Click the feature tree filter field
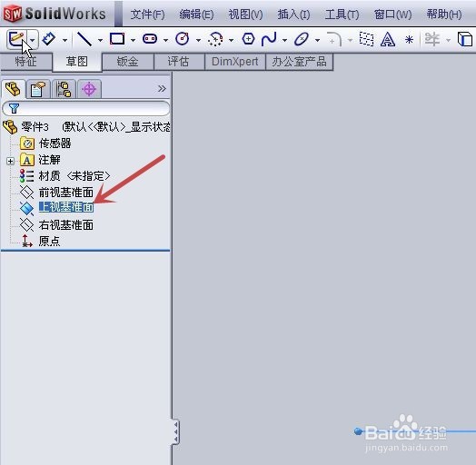This screenshot has height=465, width=476. coord(86,108)
